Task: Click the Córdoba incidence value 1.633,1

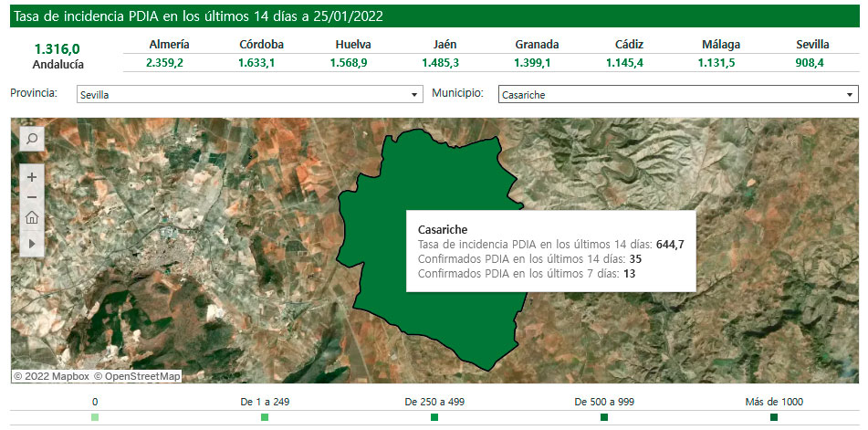Action: coord(261,63)
